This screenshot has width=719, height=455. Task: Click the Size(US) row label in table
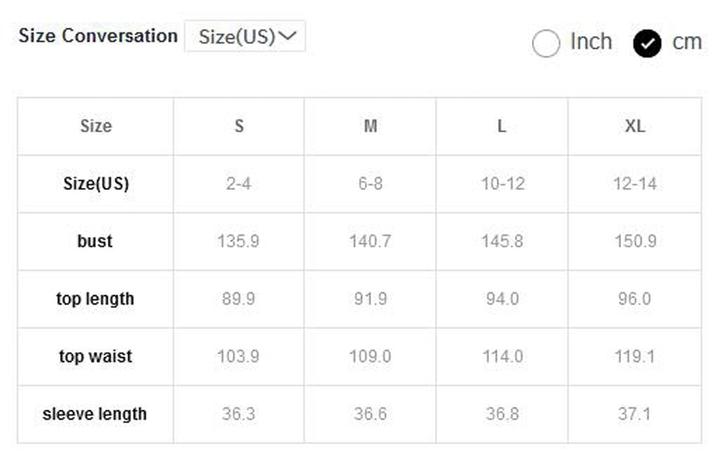[x=95, y=184]
